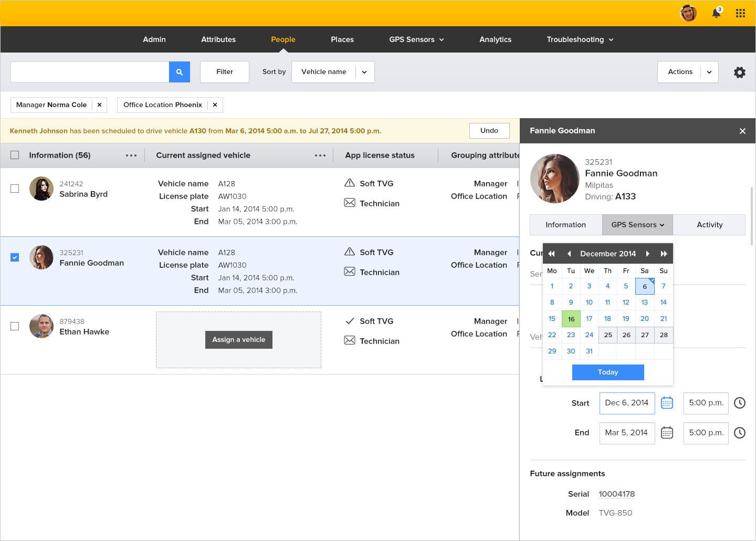Click Fannie Goodman's large photo in panel
The height and width of the screenshot is (541, 756).
tap(555, 179)
